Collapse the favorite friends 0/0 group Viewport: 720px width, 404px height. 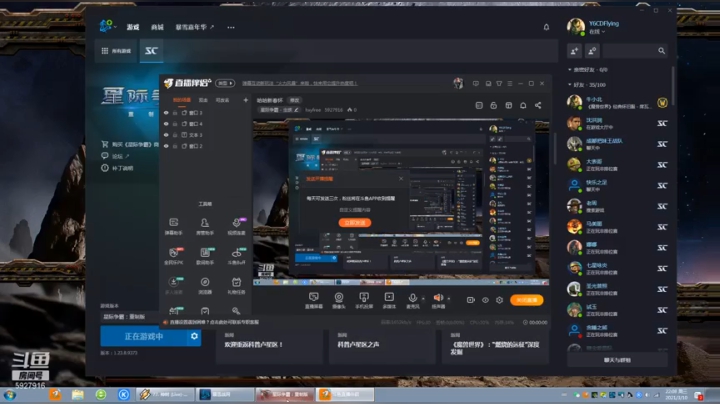(x=588, y=70)
